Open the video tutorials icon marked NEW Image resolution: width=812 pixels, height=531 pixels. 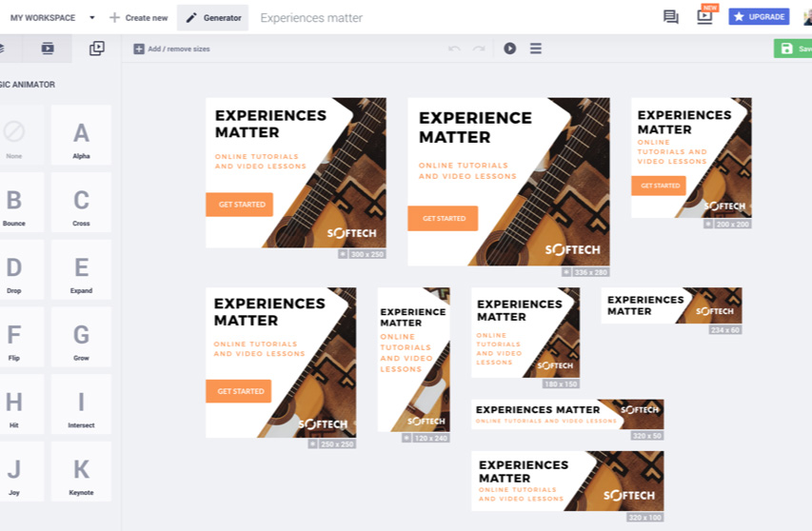[x=704, y=16]
